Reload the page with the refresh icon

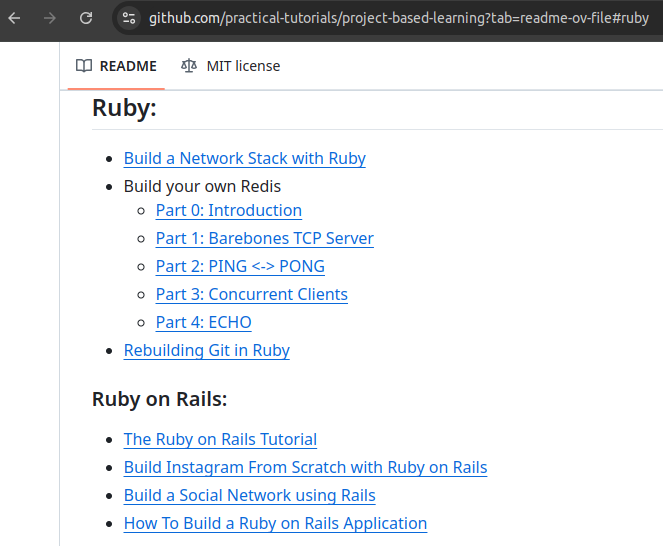pyautogui.click(x=86, y=18)
